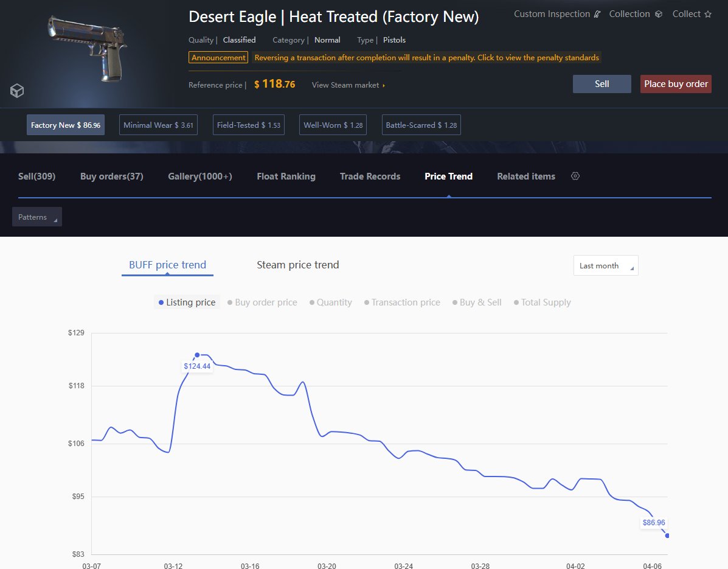Image resolution: width=728 pixels, height=569 pixels.
Task: Click the Collect star icon
Action: (707, 15)
